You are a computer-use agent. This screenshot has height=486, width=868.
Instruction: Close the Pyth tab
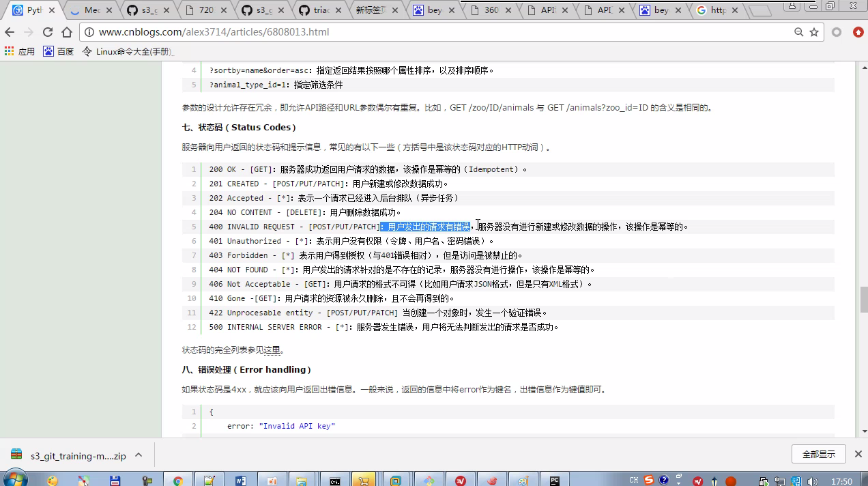click(52, 10)
